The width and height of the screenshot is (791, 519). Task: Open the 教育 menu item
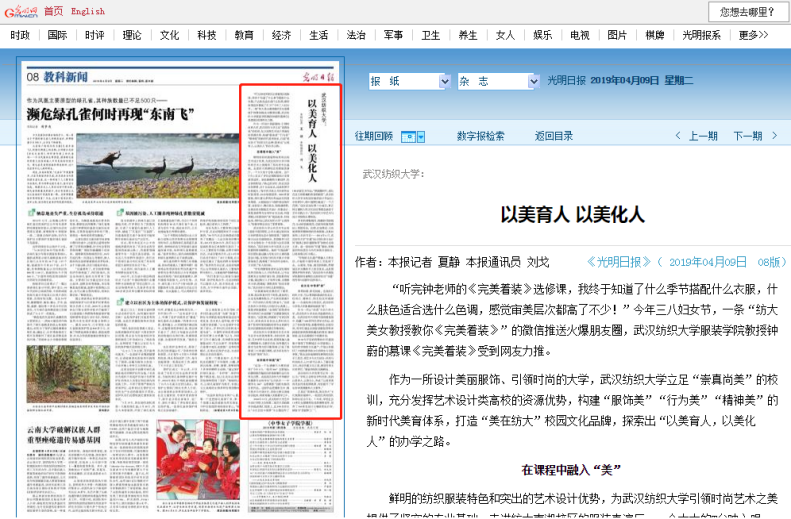pyautogui.click(x=244, y=35)
